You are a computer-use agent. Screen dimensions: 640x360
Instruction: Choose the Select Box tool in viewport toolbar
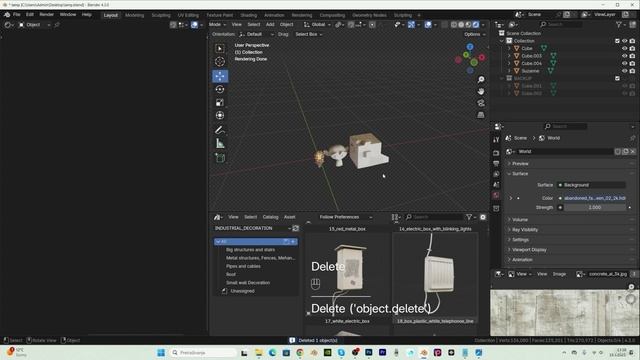pos(220,49)
